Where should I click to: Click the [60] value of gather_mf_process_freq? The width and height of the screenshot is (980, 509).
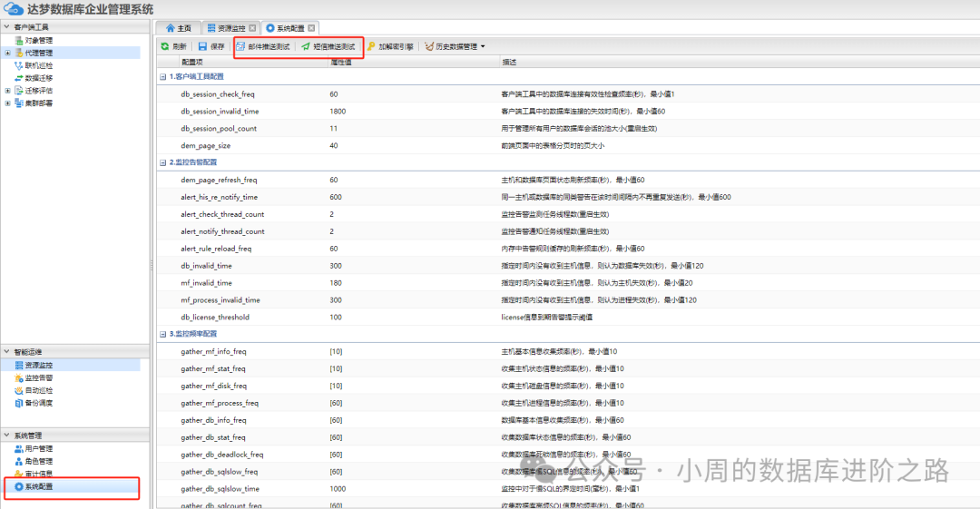[x=336, y=404]
